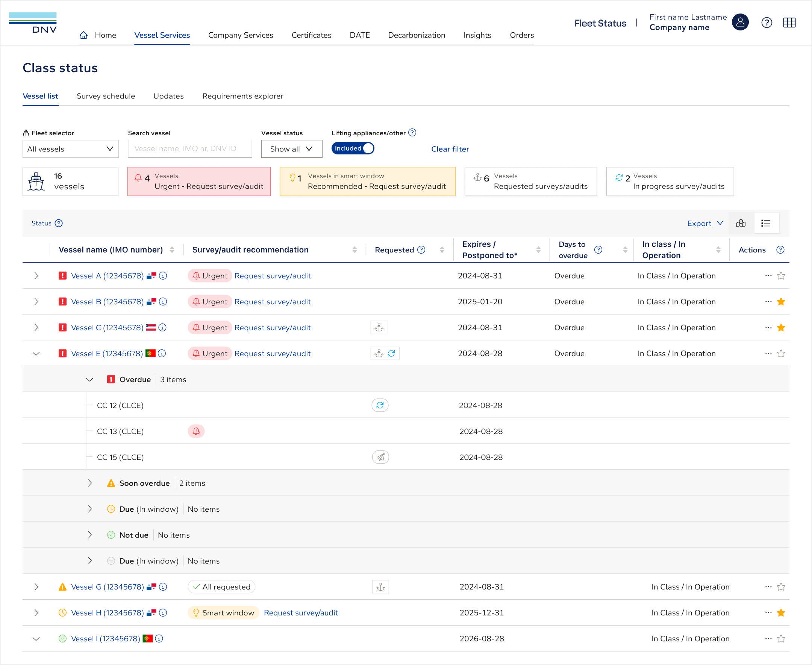Viewport: 812px width, 665px height.
Task: Toggle Lifting appliances Included switch
Action: click(x=353, y=149)
